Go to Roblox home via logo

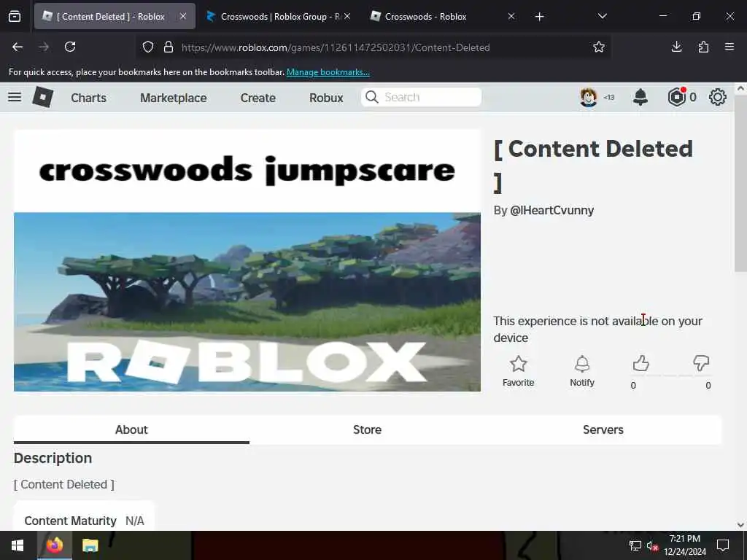click(43, 97)
